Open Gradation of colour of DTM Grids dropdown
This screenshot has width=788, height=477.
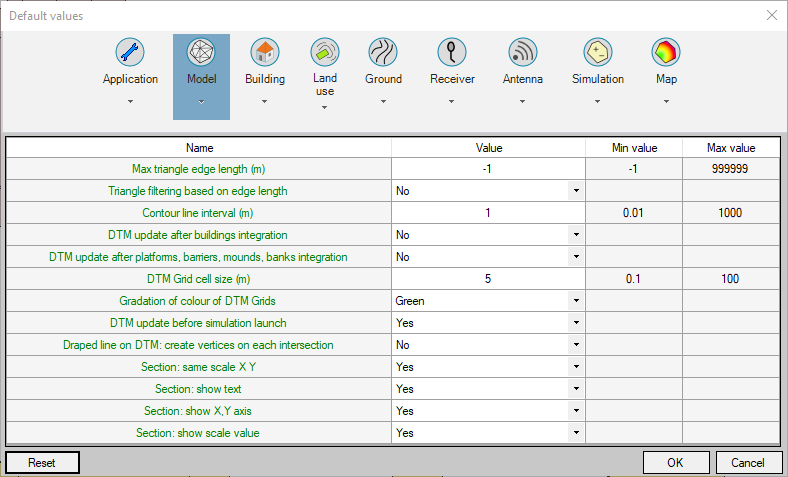tap(576, 301)
